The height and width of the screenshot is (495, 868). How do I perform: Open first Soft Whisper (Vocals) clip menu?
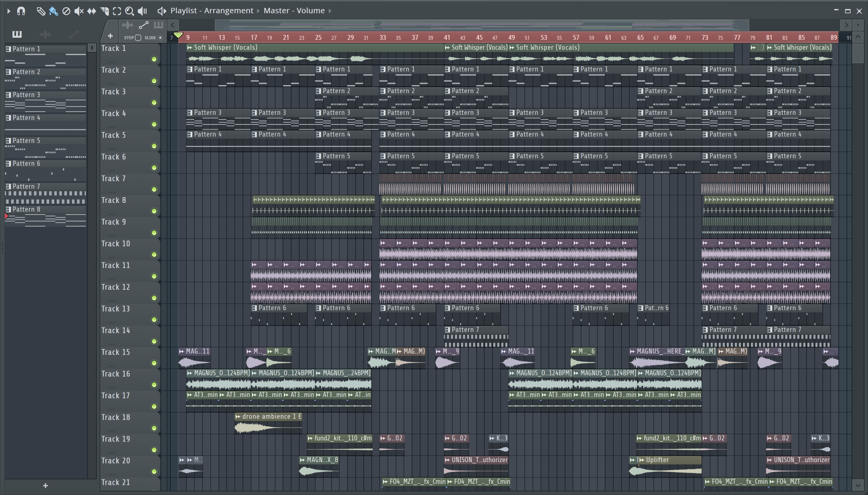[190, 48]
